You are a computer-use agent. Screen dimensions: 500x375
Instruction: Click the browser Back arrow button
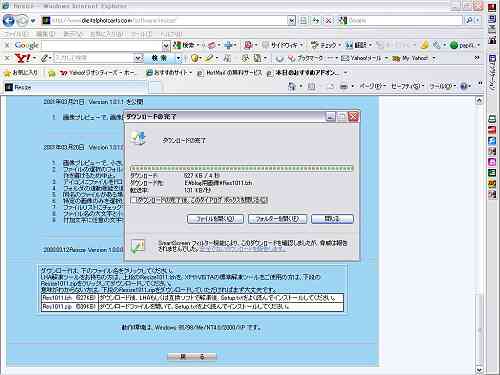[x=9, y=21]
